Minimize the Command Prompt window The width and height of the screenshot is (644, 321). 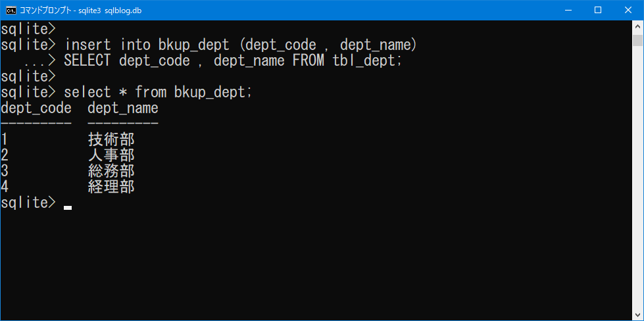tap(568, 10)
